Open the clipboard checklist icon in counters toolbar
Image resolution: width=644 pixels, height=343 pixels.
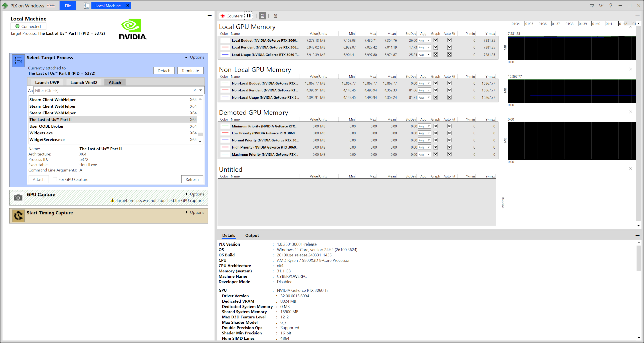pos(275,16)
